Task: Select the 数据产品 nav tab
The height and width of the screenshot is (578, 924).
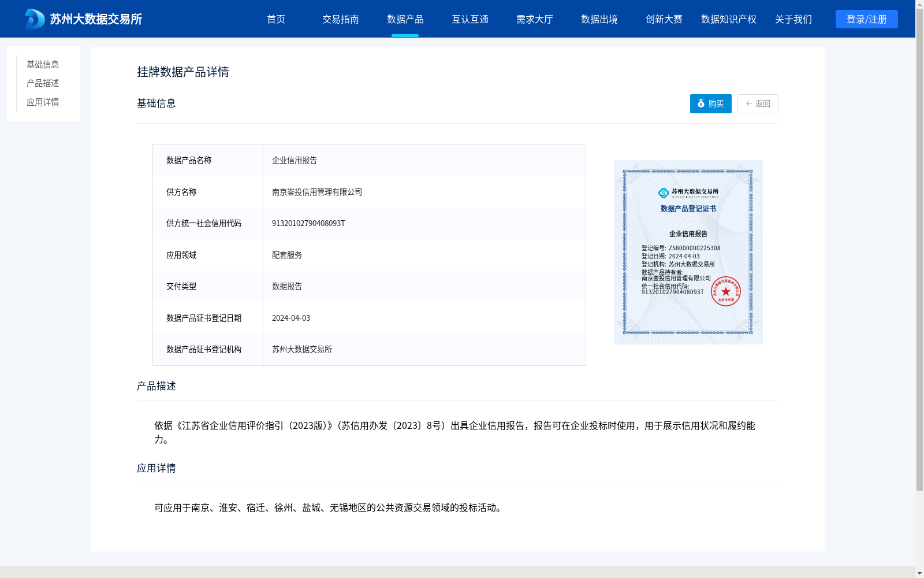Action: coord(405,19)
